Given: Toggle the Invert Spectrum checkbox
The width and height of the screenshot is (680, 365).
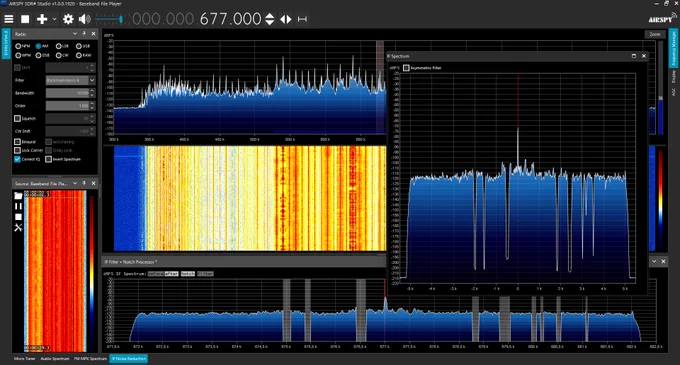Looking at the screenshot, I should [x=49, y=159].
